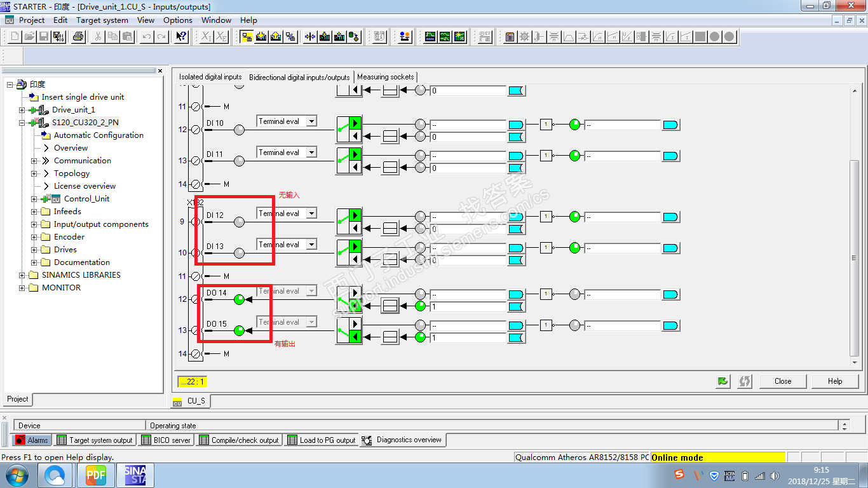
Task: Click the volume speaker tray icon
Action: pyautogui.click(x=775, y=475)
